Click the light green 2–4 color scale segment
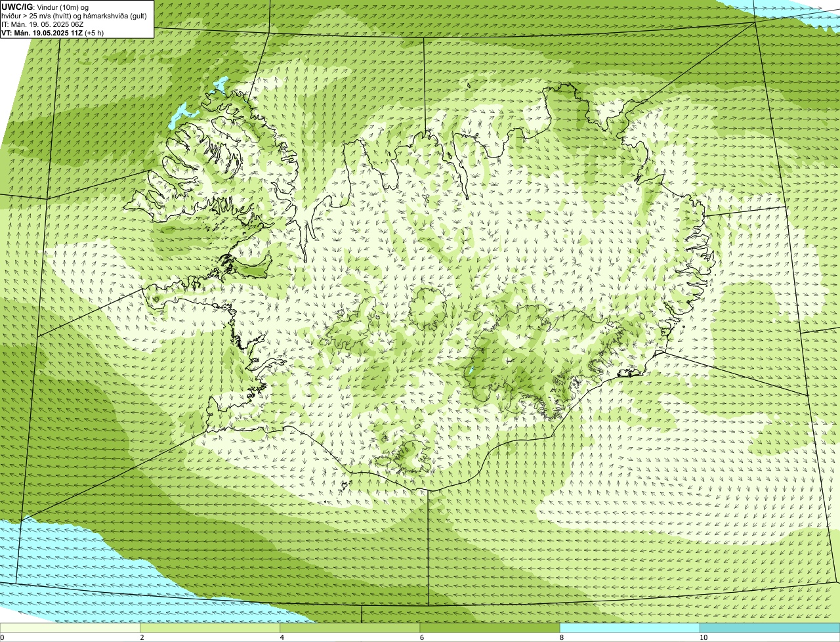This screenshot has width=840, height=642. 210,628
